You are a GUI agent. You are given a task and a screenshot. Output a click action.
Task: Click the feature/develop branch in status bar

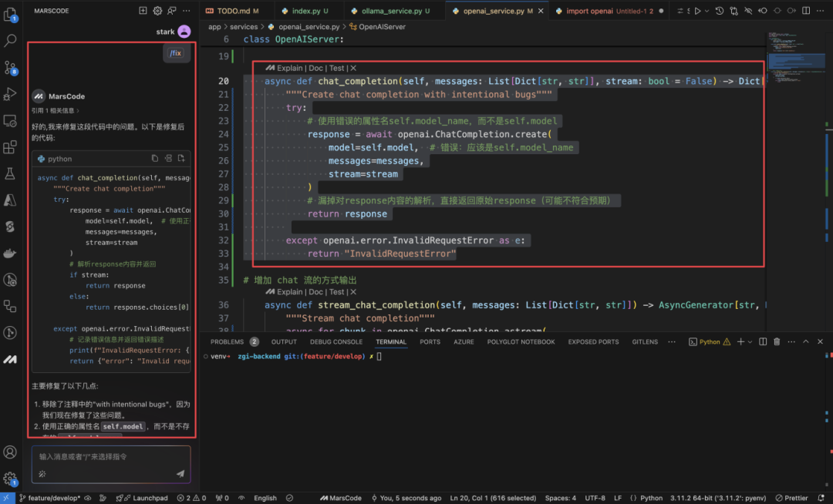click(x=50, y=498)
